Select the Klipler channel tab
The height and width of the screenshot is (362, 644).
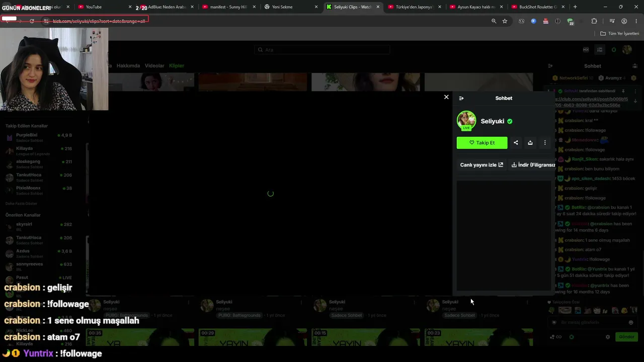point(177,66)
